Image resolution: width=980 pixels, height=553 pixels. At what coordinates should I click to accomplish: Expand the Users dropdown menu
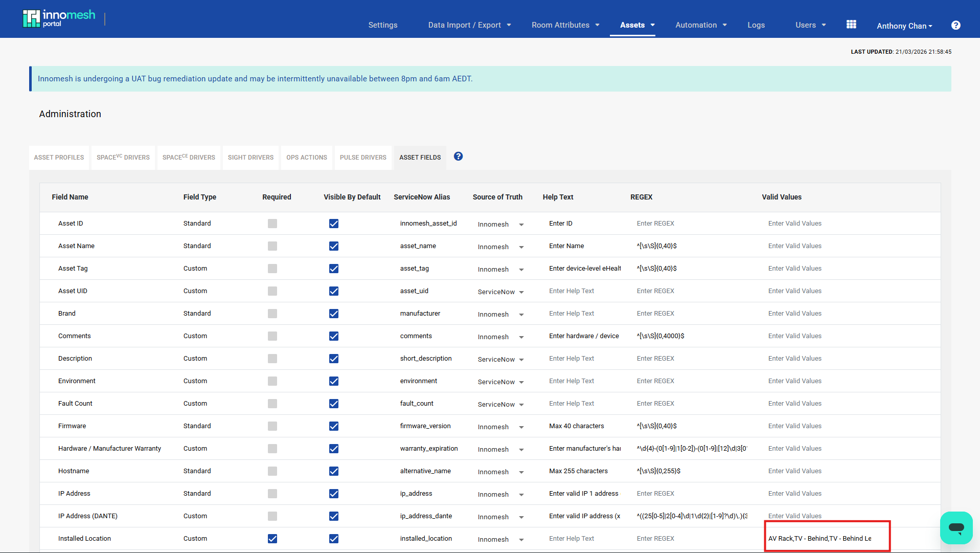(810, 25)
